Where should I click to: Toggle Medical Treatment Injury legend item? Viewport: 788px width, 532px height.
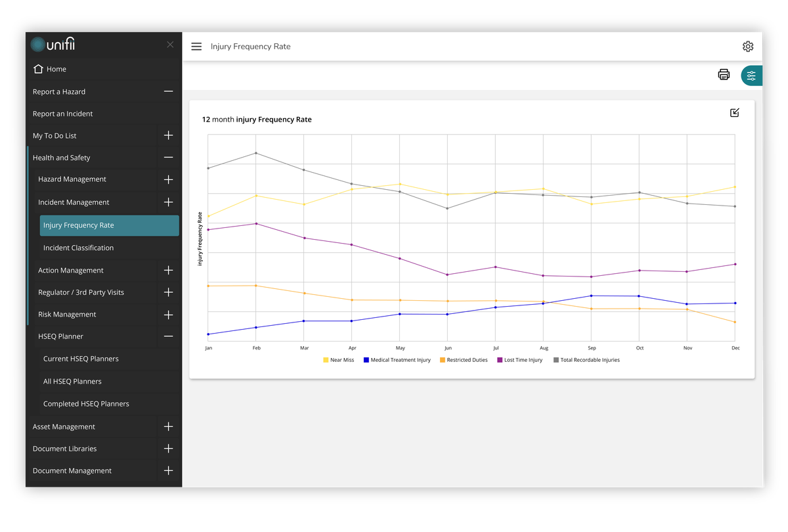click(x=397, y=360)
